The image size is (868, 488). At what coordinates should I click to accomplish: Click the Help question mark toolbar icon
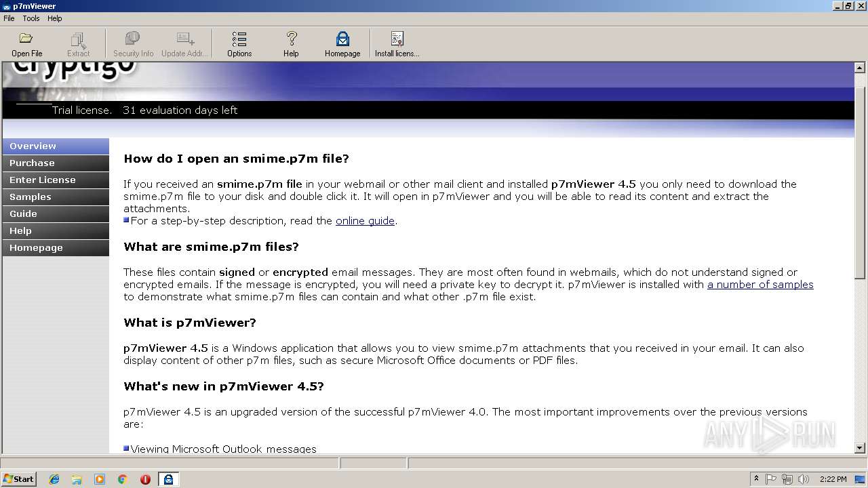[291, 43]
